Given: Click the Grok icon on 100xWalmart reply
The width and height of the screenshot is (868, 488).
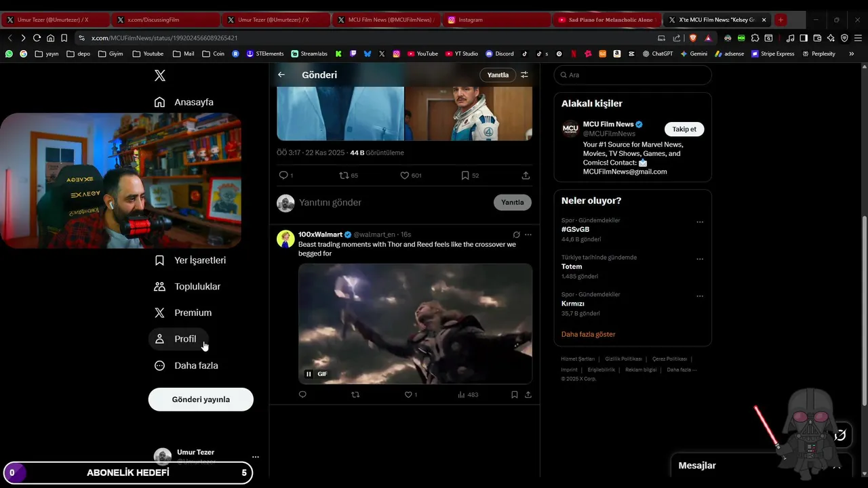Looking at the screenshot, I should [516, 235].
